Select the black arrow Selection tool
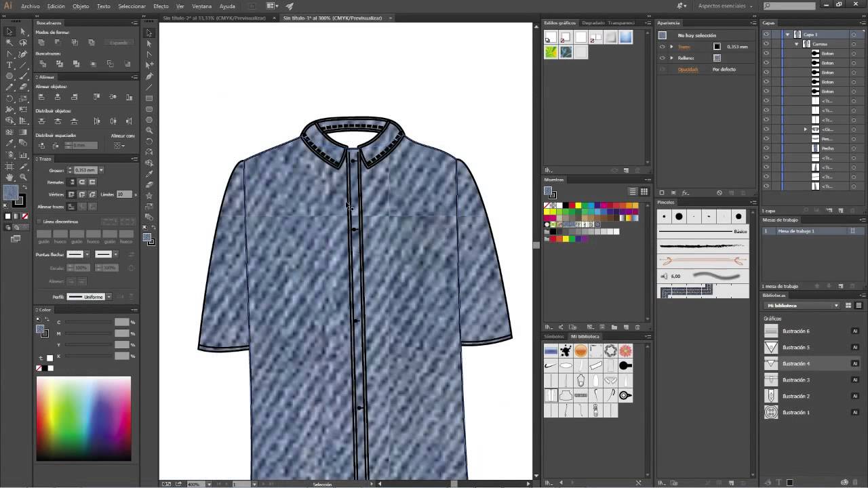This screenshot has width=868, height=488. tap(9, 31)
